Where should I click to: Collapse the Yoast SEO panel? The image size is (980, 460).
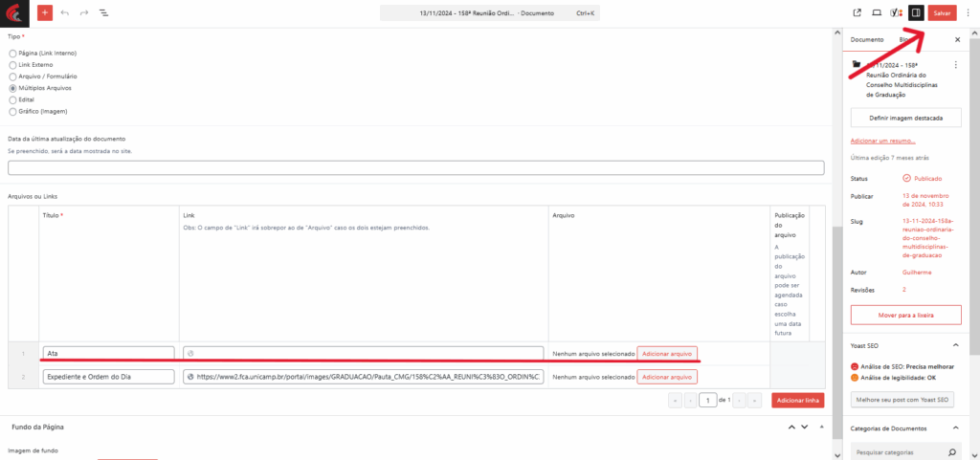[955, 344]
